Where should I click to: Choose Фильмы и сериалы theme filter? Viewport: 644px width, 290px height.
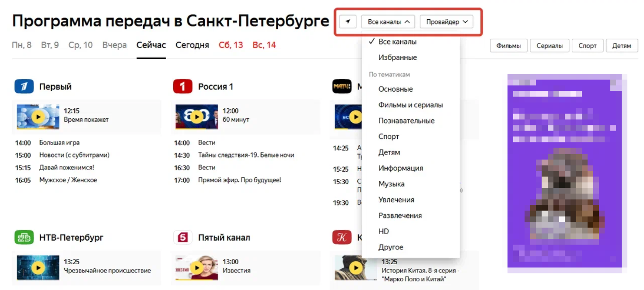tap(411, 105)
